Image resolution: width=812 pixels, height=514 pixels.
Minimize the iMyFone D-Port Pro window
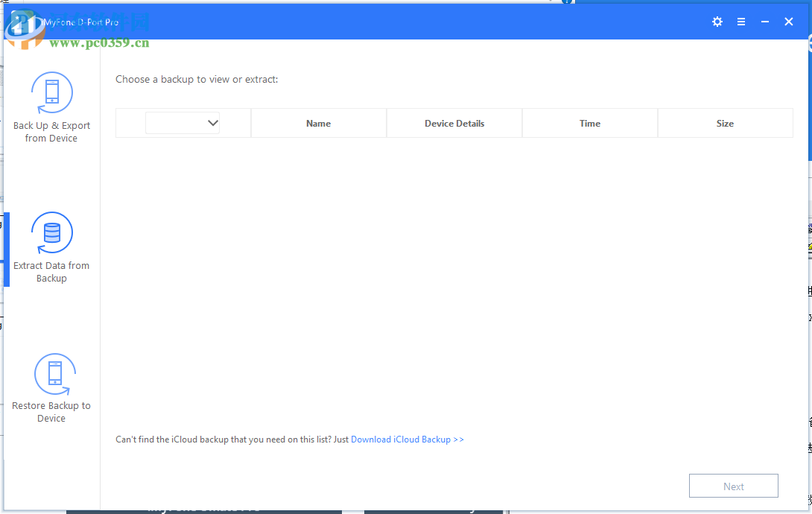[765, 22]
